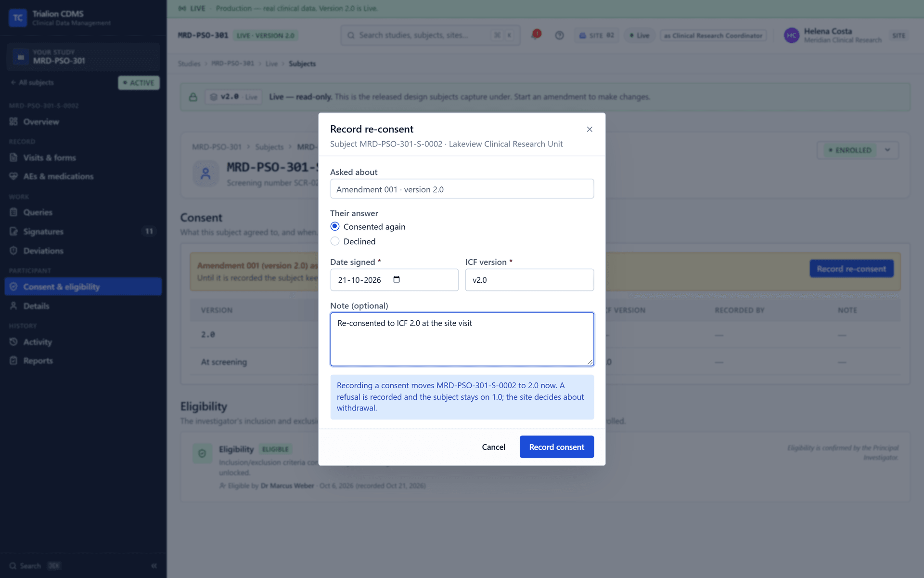Open the Asked about amendment field

462,189
